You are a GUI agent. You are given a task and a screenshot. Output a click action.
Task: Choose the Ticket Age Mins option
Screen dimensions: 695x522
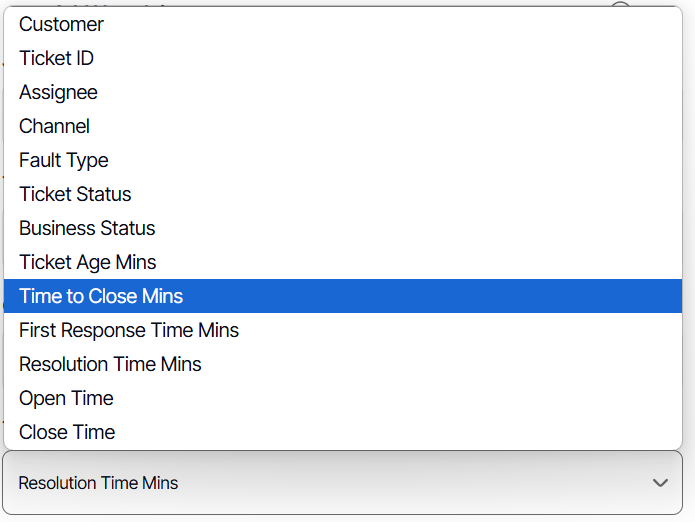[x=88, y=262]
